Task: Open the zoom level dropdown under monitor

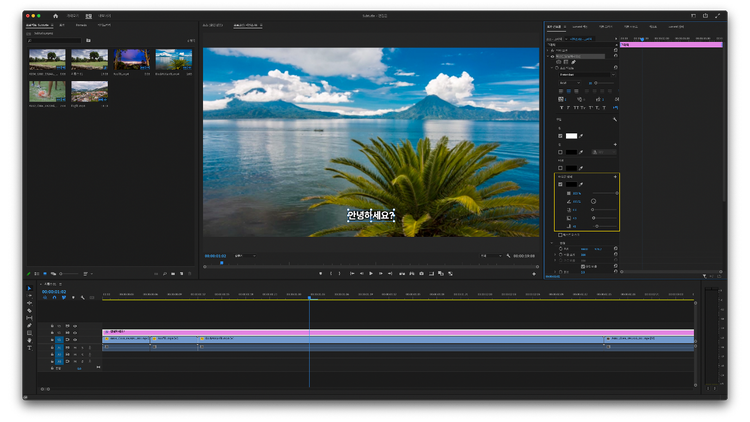Action: 244,256
